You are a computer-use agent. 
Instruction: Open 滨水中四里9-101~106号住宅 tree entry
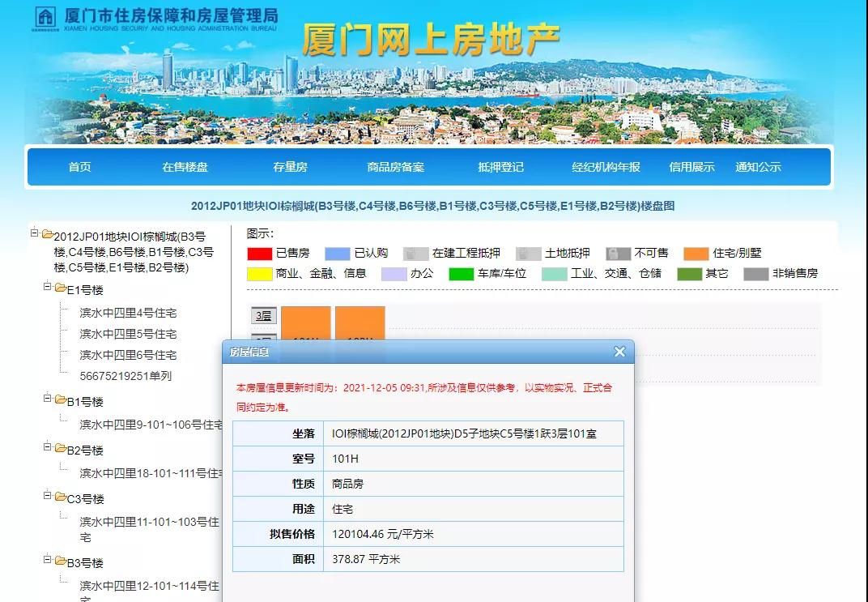[x=151, y=425]
